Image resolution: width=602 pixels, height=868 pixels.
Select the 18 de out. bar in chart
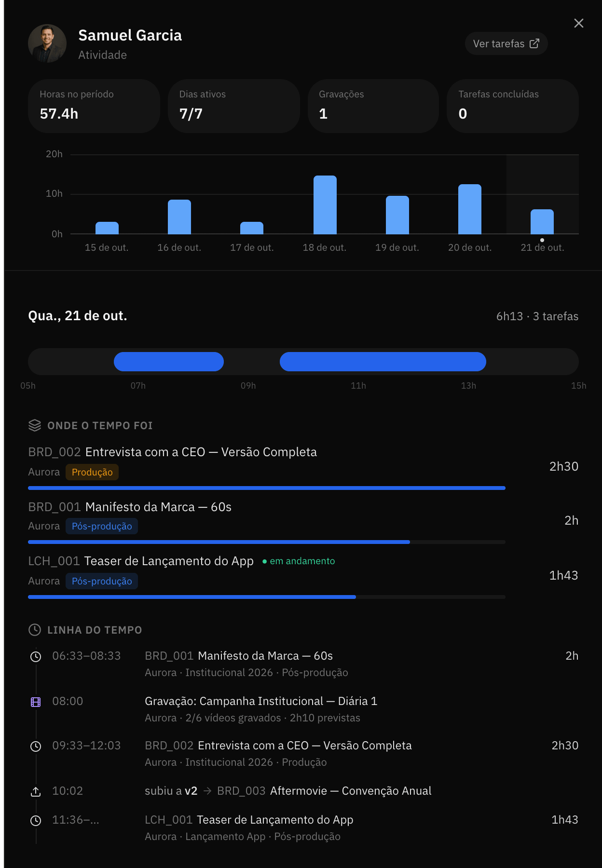[325, 205]
